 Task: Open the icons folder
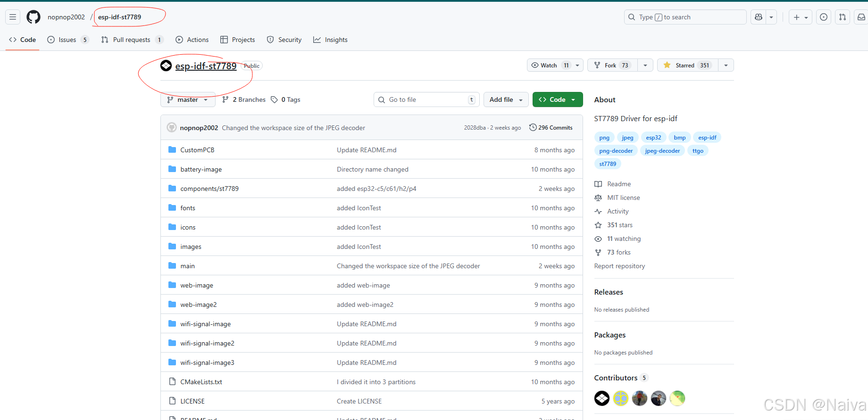pyautogui.click(x=188, y=227)
